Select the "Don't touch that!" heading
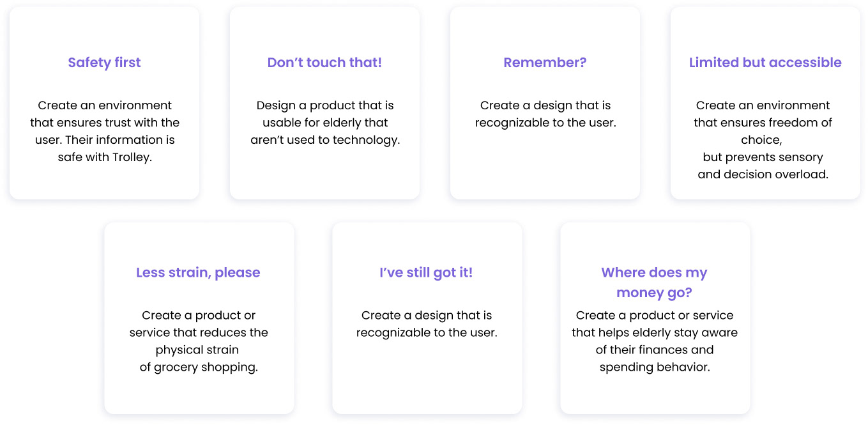This screenshot has height=425, width=868. pyautogui.click(x=324, y=63)
